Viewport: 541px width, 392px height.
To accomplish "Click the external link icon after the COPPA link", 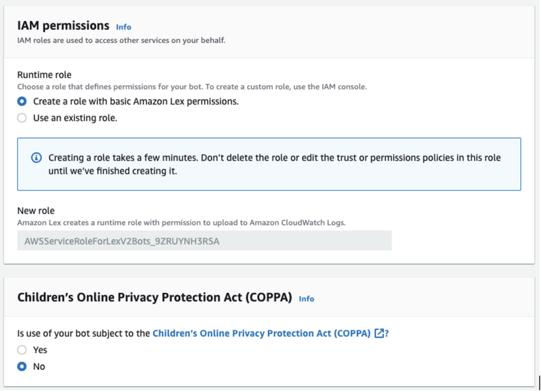I will [379, 333].
